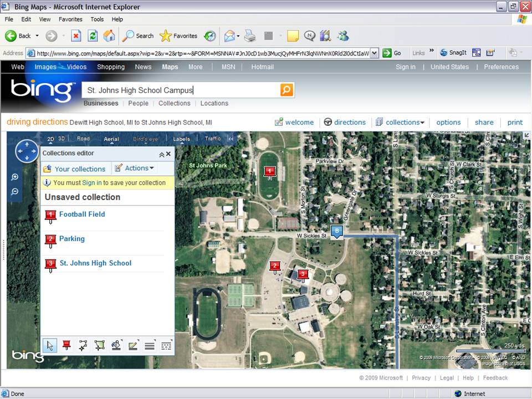Click the Messenger people toolbar icon
This screenshot has height=399, width=532.
pyautogui.click(x=343, y=35)
